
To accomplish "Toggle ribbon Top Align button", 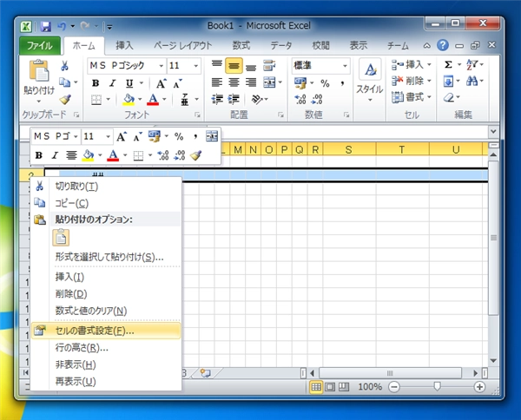I will tap(217, 63).
